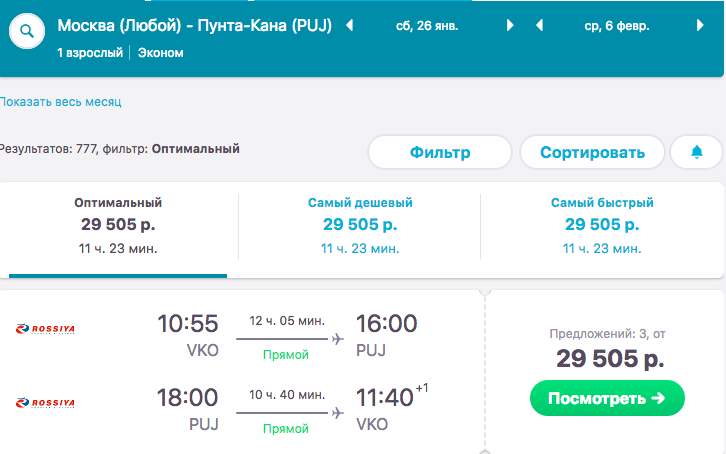The height and width of the screenshot is (454, 726).
Task: Go to previous departure date arrow
Action: point(350,25)
